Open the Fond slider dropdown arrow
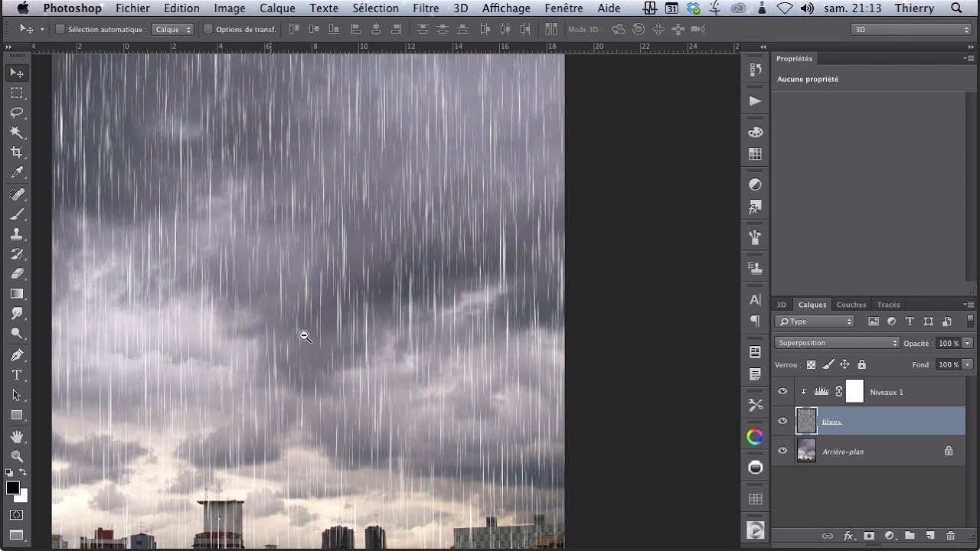The image size is (980, 551). click(968, 365)
